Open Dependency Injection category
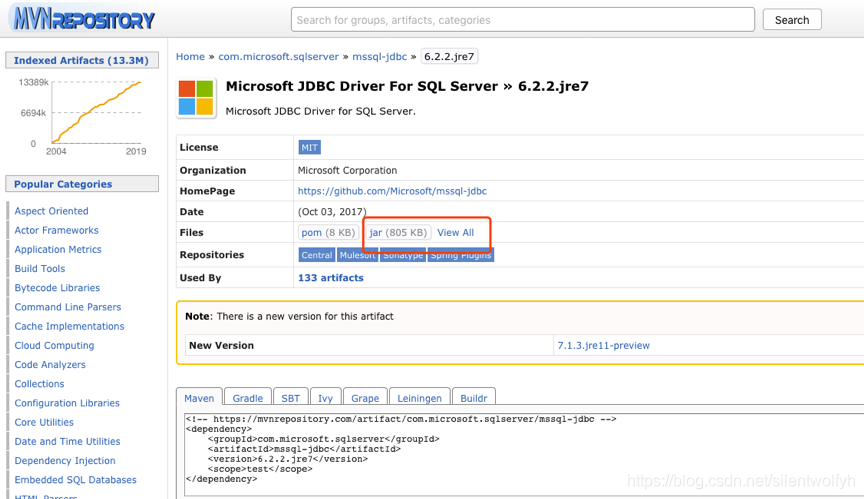 click(x=65, y=461)
